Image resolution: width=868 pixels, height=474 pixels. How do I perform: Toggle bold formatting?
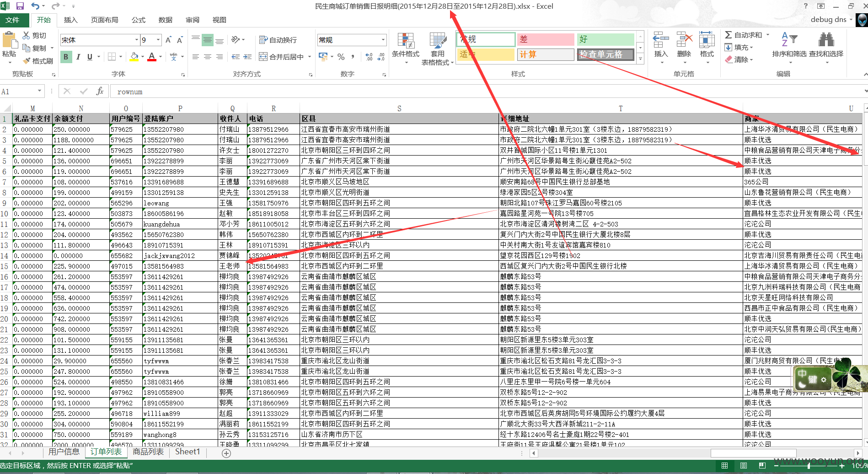[66, 57]
